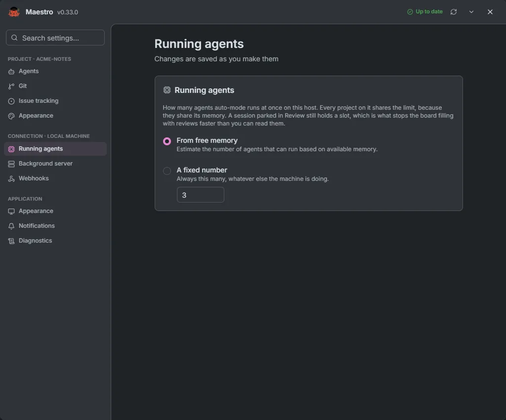Viewport: 506px width, 420px height.
Task: Open project Appearance under ACME-NOTES
Action: (x=55, y=116)
